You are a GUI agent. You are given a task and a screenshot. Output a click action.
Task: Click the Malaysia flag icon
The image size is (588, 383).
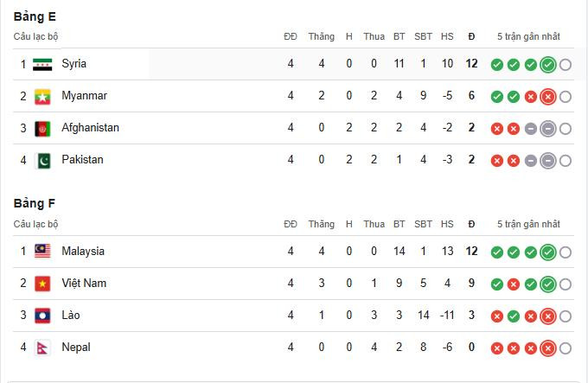click(x=42, y=252)
